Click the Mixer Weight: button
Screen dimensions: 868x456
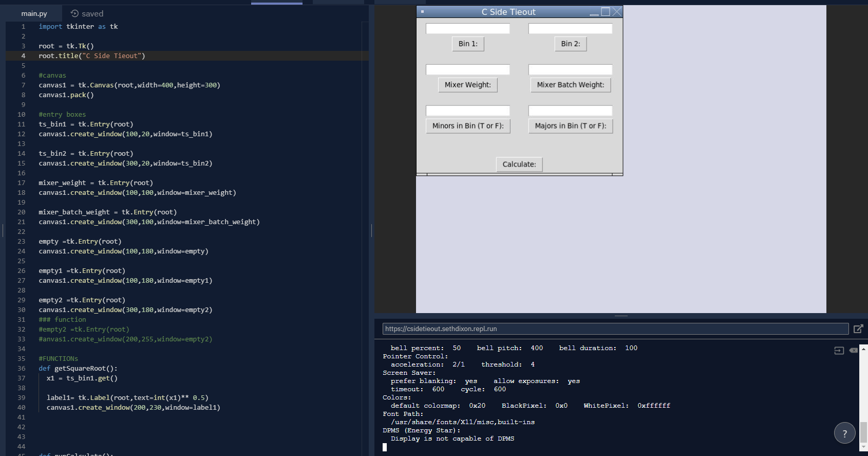(467, 85)
